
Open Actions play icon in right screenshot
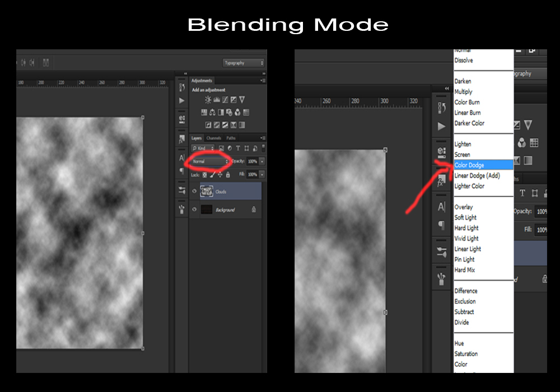click(x=441, y=127)
